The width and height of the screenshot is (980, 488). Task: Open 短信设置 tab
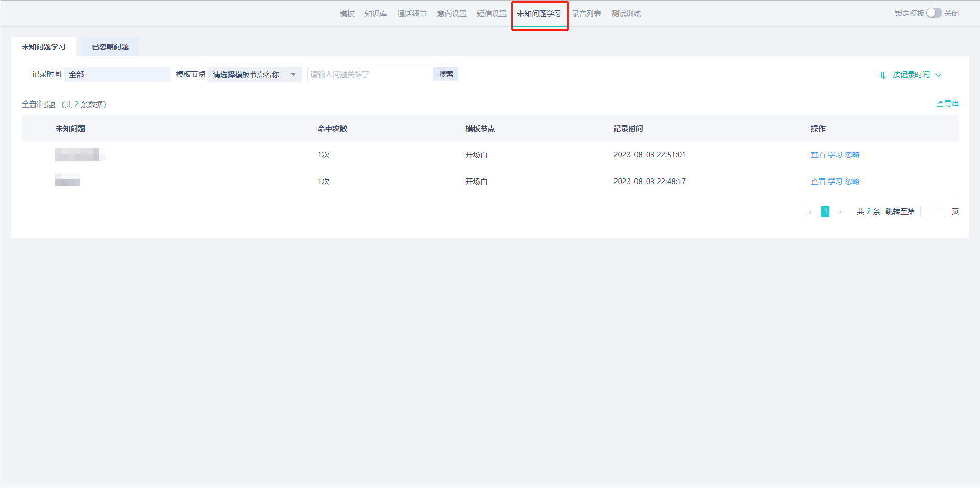click(x=492, y=14)
